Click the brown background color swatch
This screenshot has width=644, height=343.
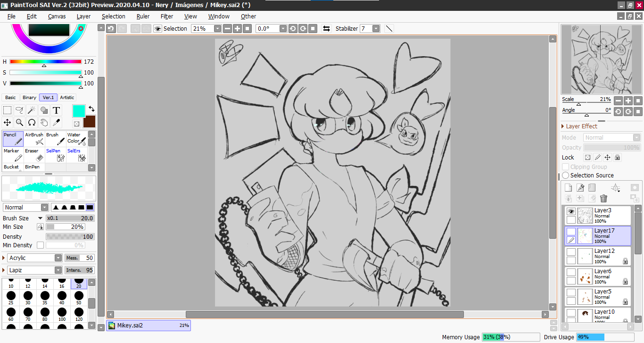pyautogui.click(x=89, y=121)
